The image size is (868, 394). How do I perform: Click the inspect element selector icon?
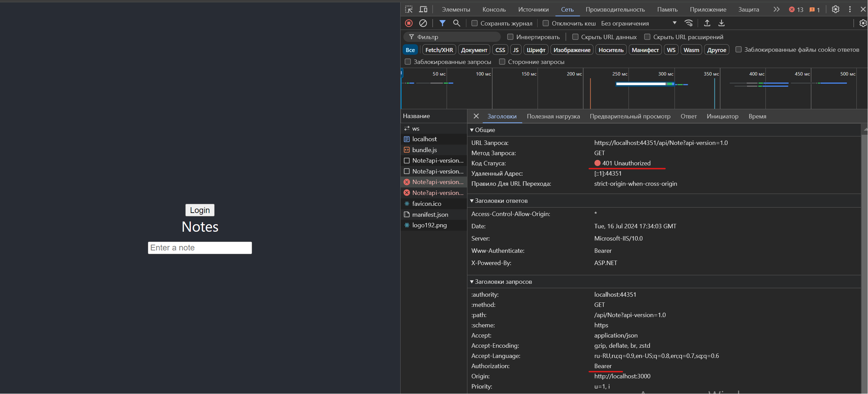(409, 10)
